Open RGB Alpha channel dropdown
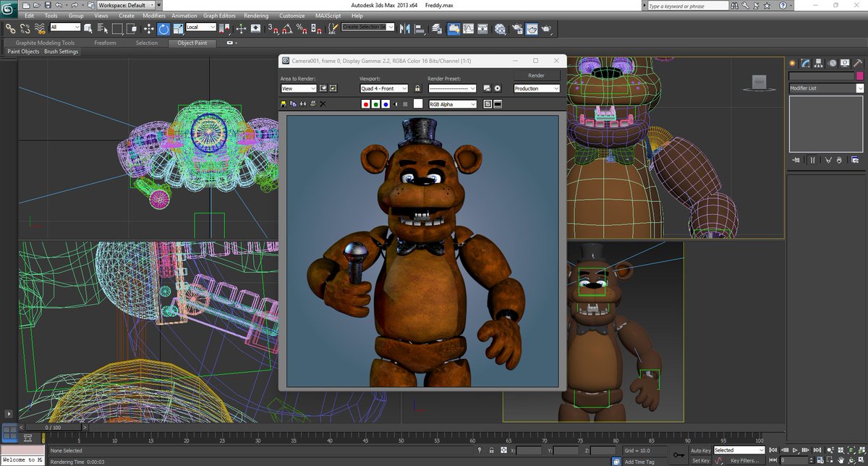Viewport: 868px width, 466px height. pyautogui.click(x=452, y=104)
